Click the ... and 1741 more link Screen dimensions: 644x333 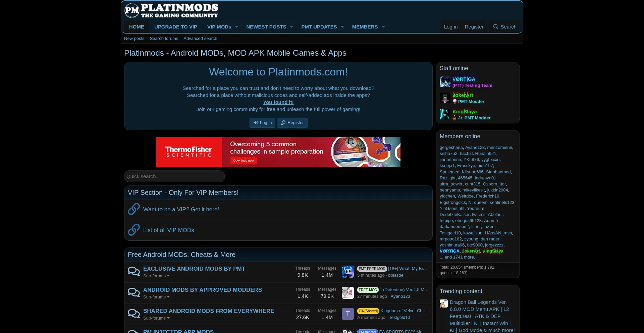[x=457, y=257]
